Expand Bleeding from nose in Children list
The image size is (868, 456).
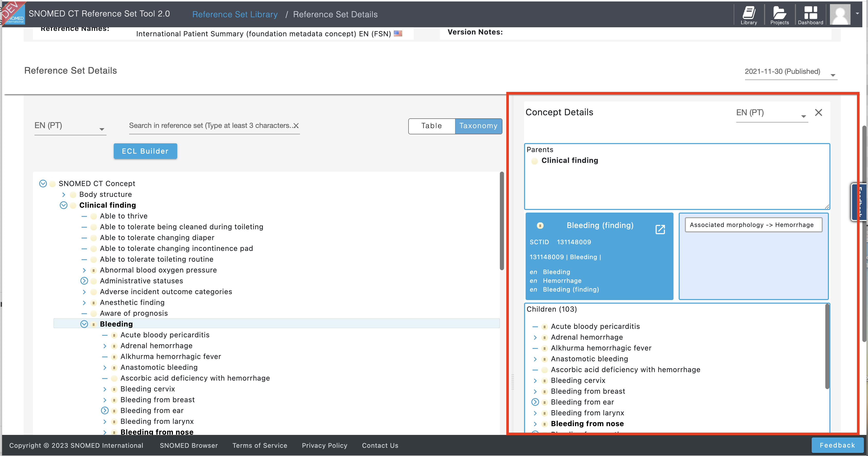click(535, 424)
